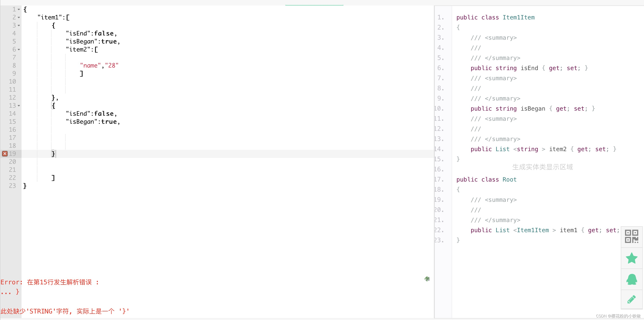Click the '生成实体类显示区域' placeholder text
Image resolution: width=644 pixels, height=320 pixels.
[542, 167]
